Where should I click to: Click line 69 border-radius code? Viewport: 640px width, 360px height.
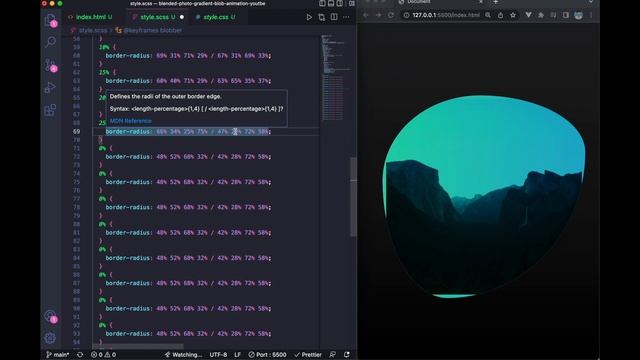pyautogui.click(x=188, y=131)
